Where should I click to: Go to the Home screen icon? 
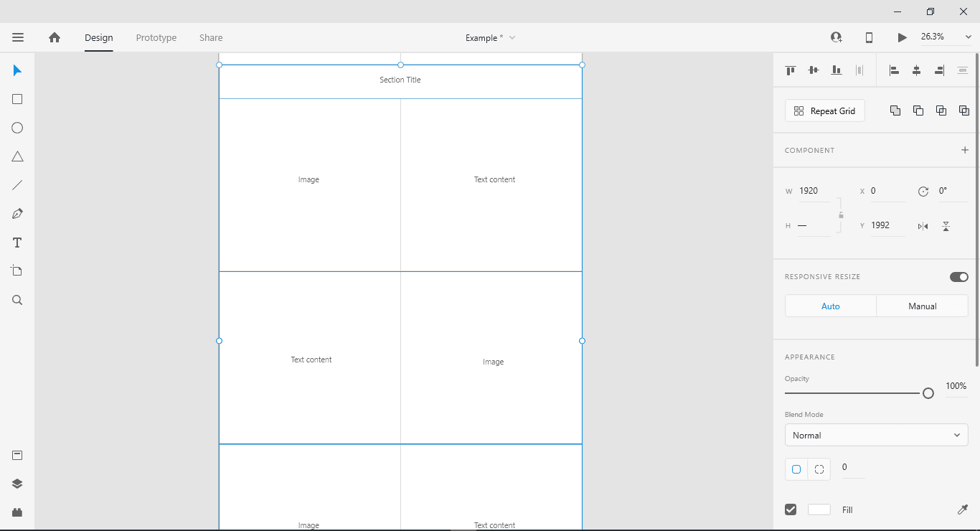click(55, 37)
